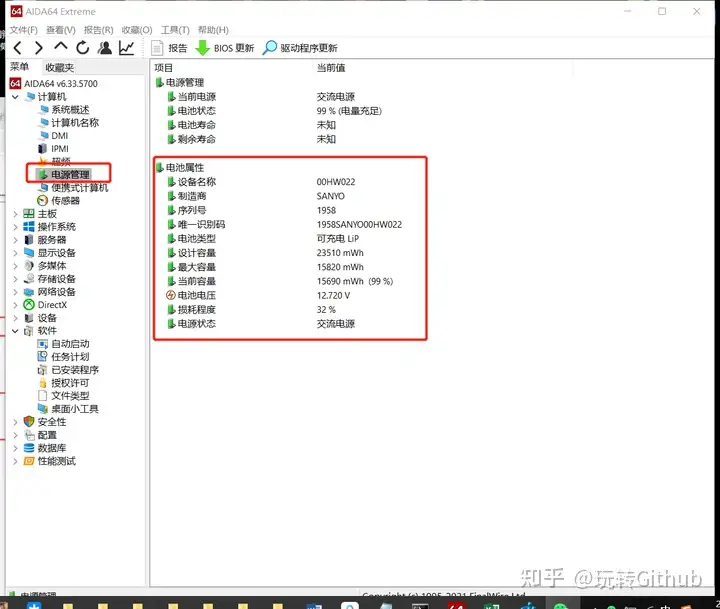Image resolution: width=720 pixels, height=609 pixels.
Task: Click the 设备 tree item icon
Action: pyautogui.click(x=29, y=318)
